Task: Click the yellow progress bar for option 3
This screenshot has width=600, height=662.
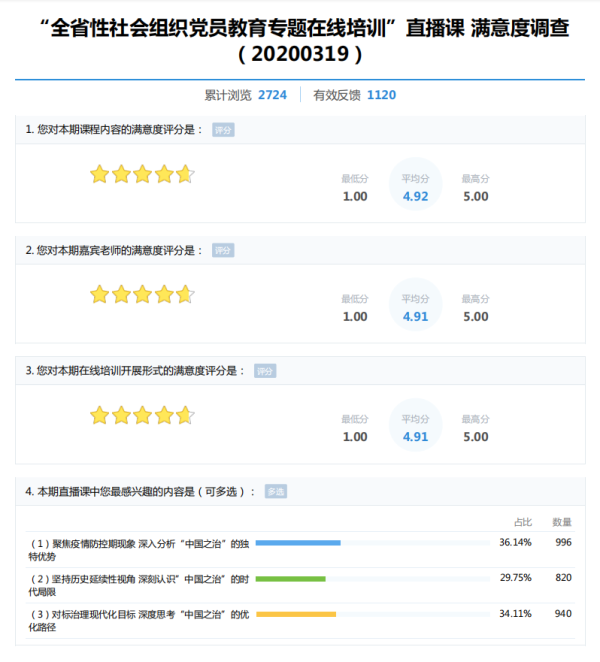Action: pos(296,613)
